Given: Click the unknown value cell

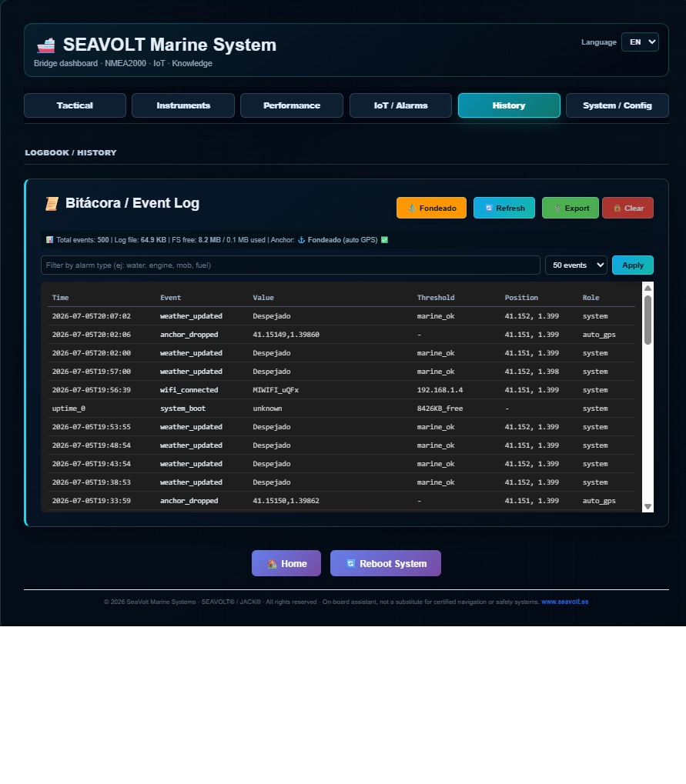Looking at the screenshot, I should [x=268, y=409].
